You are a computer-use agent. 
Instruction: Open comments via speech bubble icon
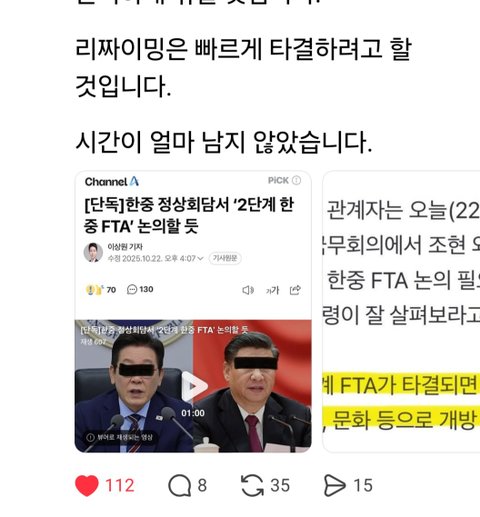pos(179,486)
